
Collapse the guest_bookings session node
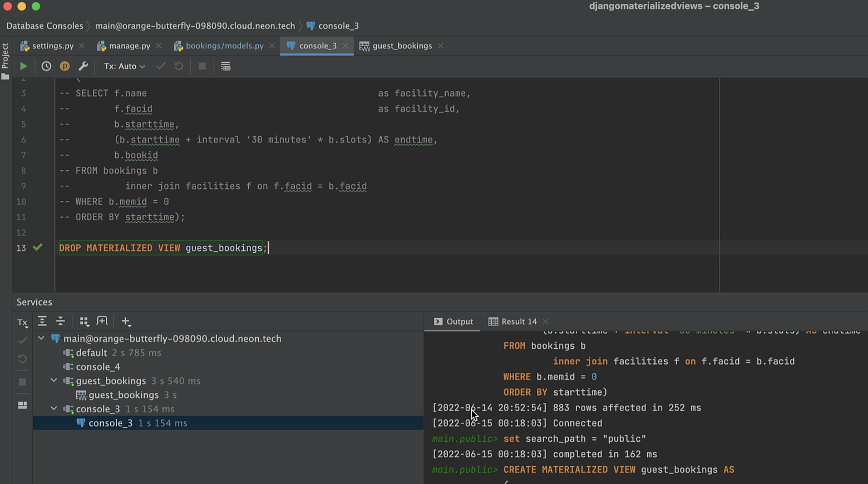(54, 381)
